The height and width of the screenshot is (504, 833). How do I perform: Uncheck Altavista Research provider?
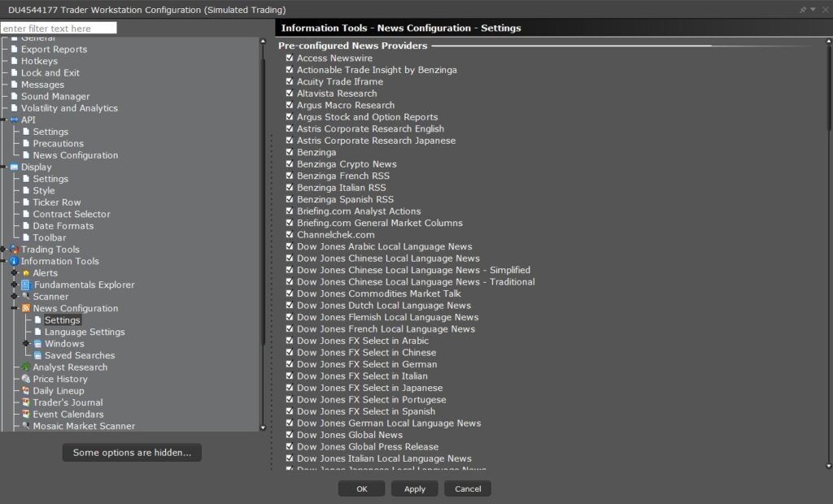[x=290, y=93]
